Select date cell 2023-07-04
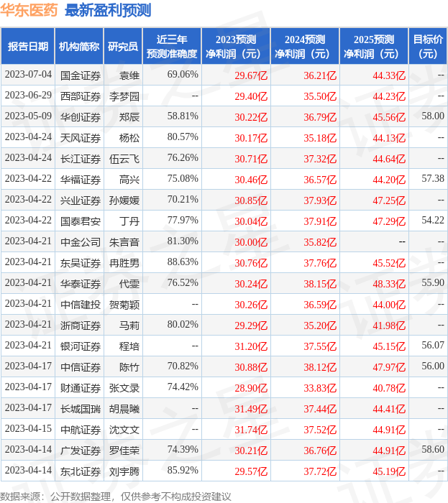 (x=28, y=75)
